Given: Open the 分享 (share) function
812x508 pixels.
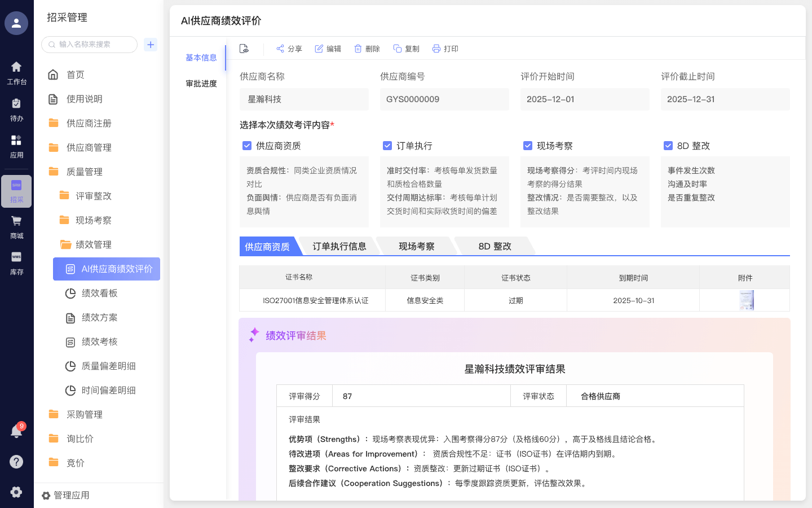Looking at the screenshot, I should pos(288,49).
